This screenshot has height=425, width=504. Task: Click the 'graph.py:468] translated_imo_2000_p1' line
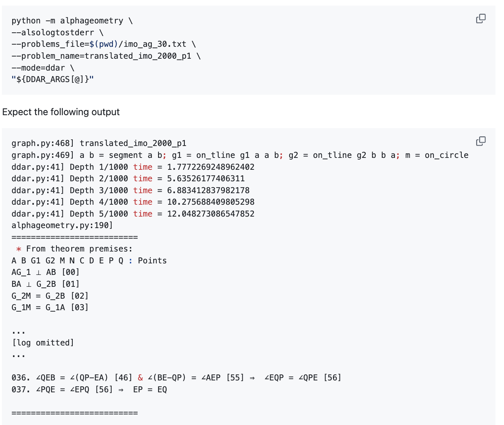(99, 143)
